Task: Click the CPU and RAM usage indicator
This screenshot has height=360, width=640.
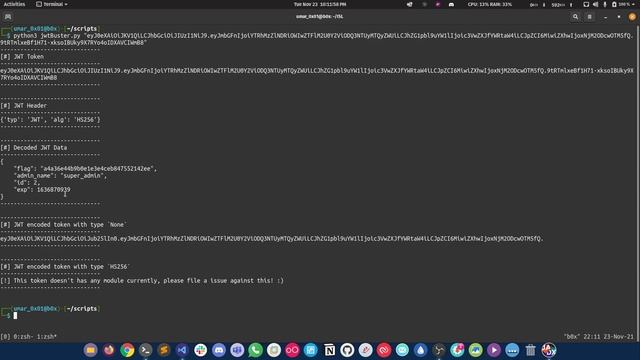Action: click(x=489, y=4)
